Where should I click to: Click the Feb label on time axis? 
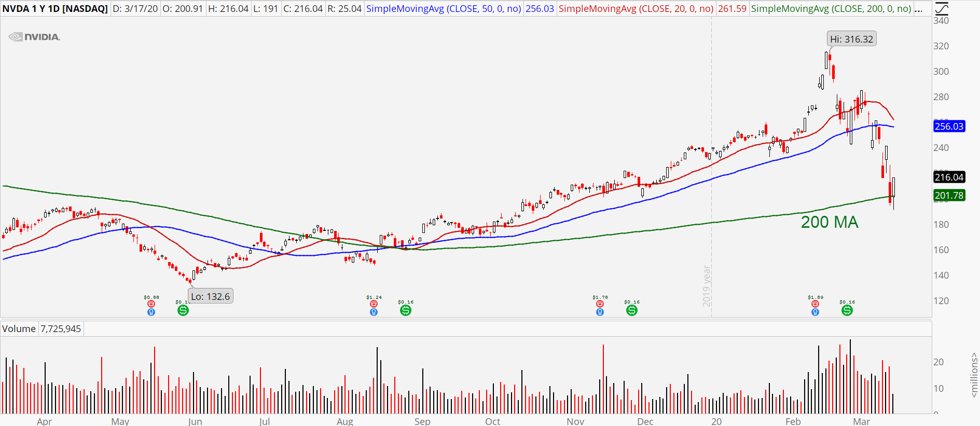click(793, 421)
